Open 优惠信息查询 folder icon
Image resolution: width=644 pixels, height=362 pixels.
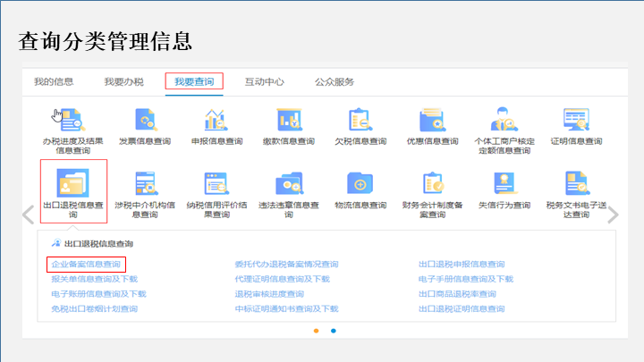[x=432, y=120]
